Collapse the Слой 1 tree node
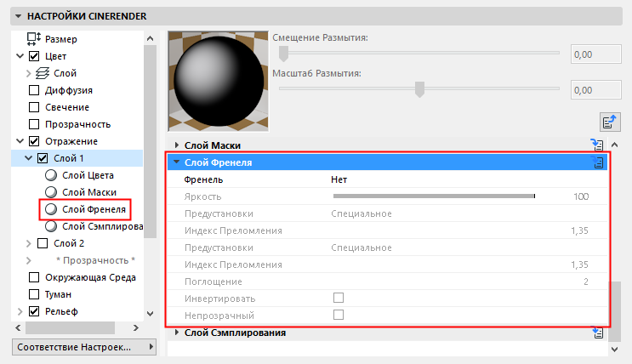632x364 pixels. [28, 158]
